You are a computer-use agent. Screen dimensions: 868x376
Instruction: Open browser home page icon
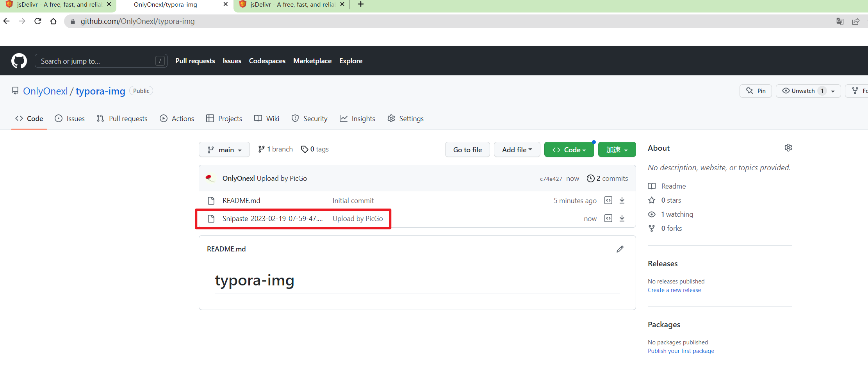click(x=53, y=21)
